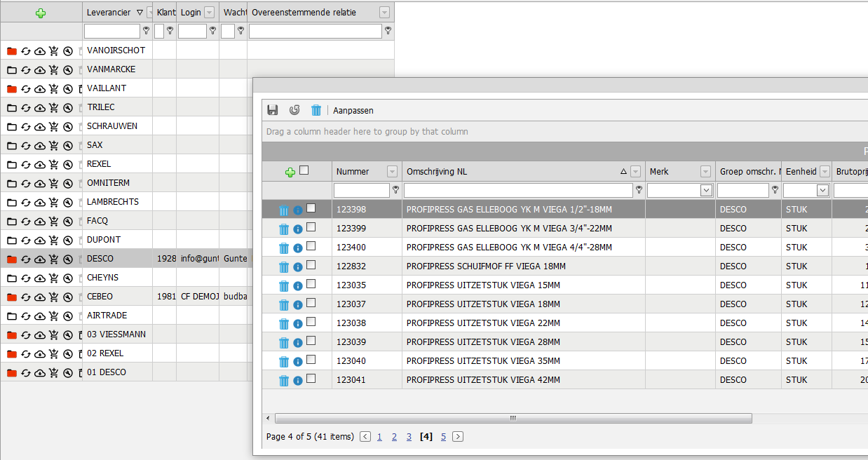Click the cloud download icon for VAILLANT
868x460 pixels.
coord(40,88)
